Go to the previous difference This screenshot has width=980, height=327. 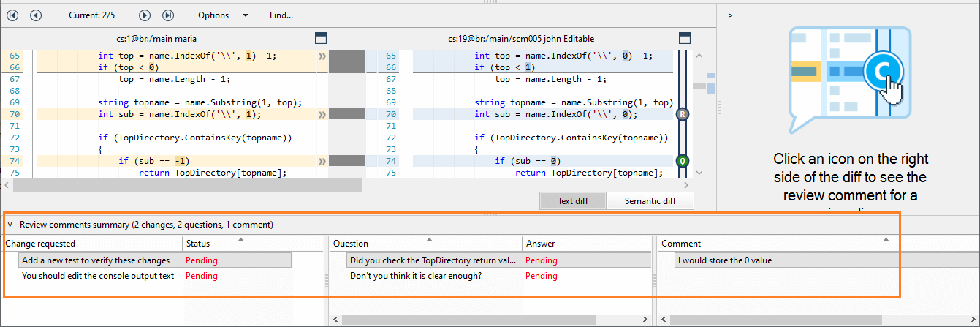(36, 15)
